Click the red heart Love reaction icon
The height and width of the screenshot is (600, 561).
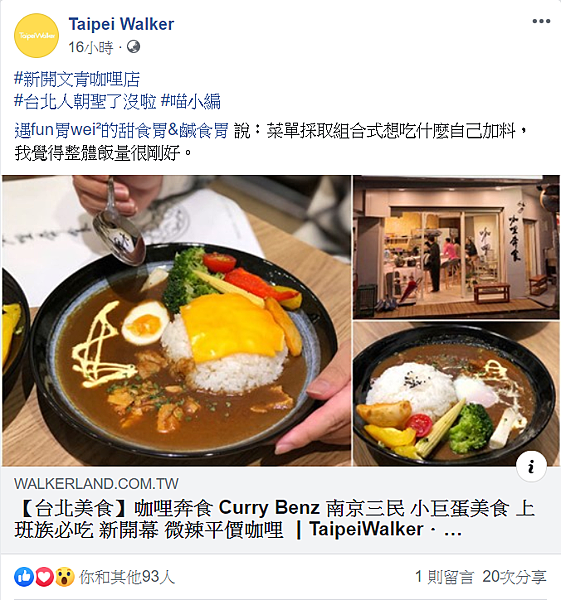click(44, 577)
